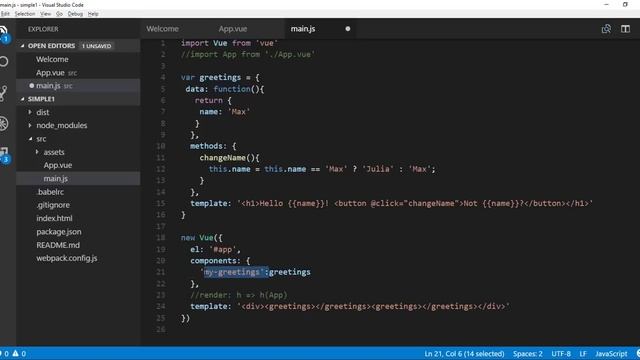Open the Debug view in activity bar
This screenshot has width=640, height=360.
(4, 123)
